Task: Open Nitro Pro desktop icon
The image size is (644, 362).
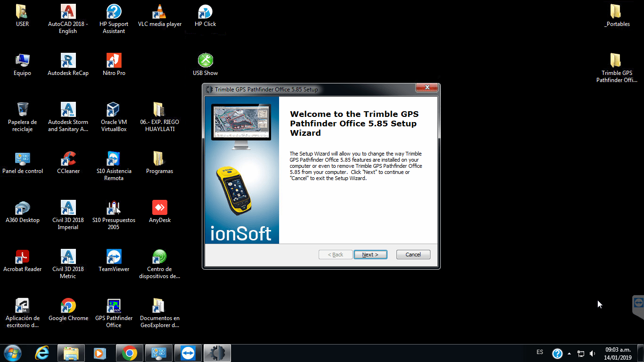Action: point(114,61)
